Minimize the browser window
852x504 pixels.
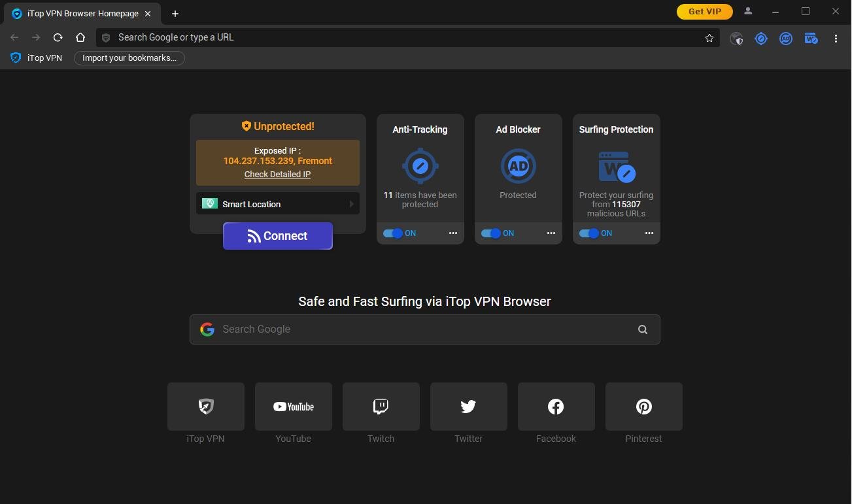coord(775,11)
